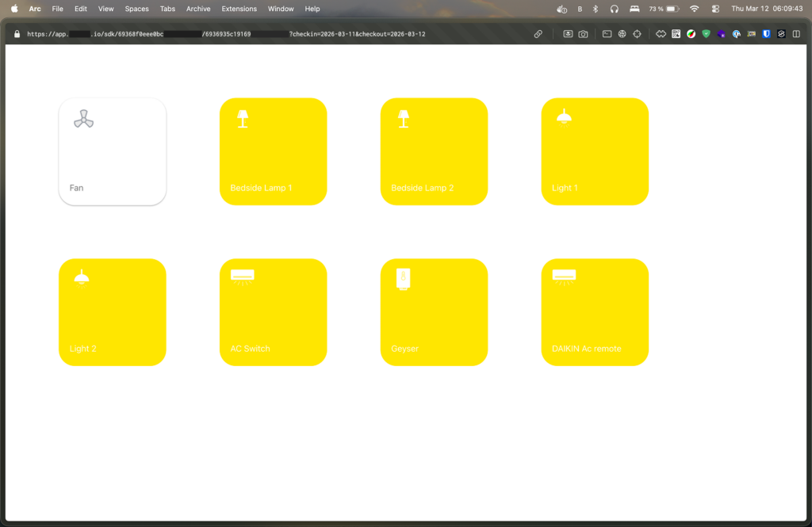Click the lamp icon on Bedside Lamp 1
Image resolution: width=812 pixels, height=527 pixels.
tap(243, 119)
